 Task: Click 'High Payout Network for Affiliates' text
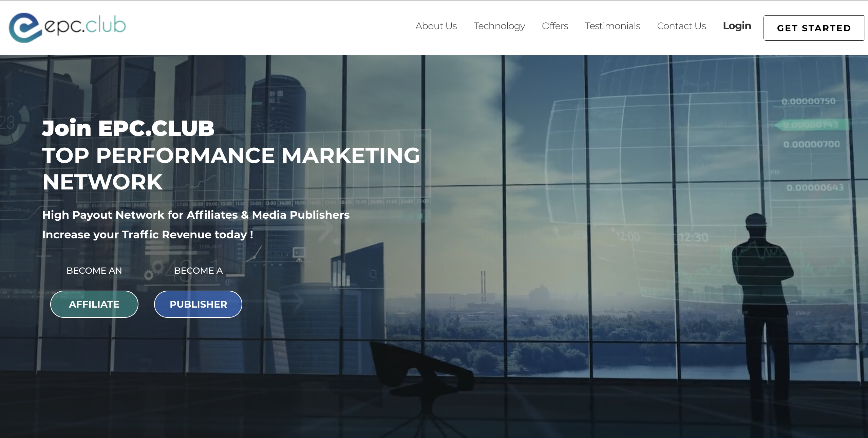[140, 215]
